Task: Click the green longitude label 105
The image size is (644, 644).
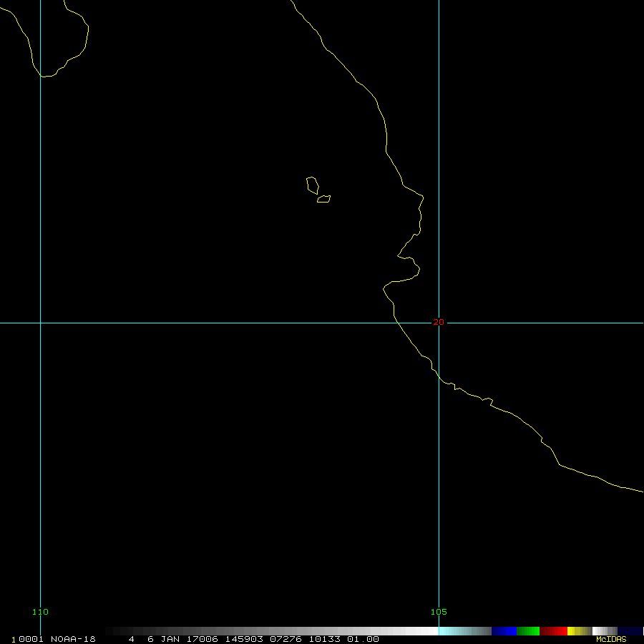Action: (x=439, y=612)
